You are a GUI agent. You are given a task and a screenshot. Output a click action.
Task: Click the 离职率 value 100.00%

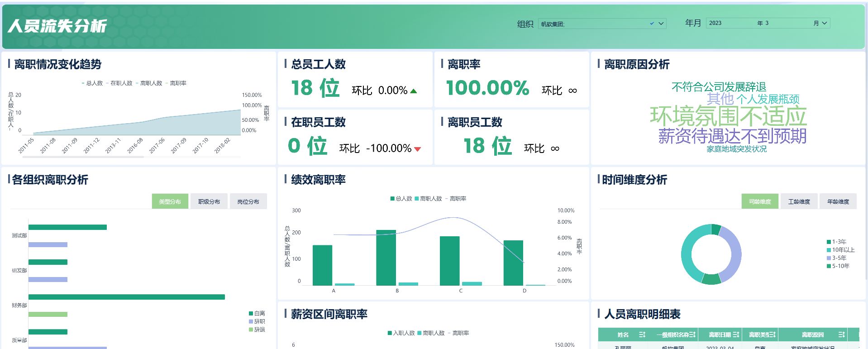pyautogui.click(x=487, y=88)
